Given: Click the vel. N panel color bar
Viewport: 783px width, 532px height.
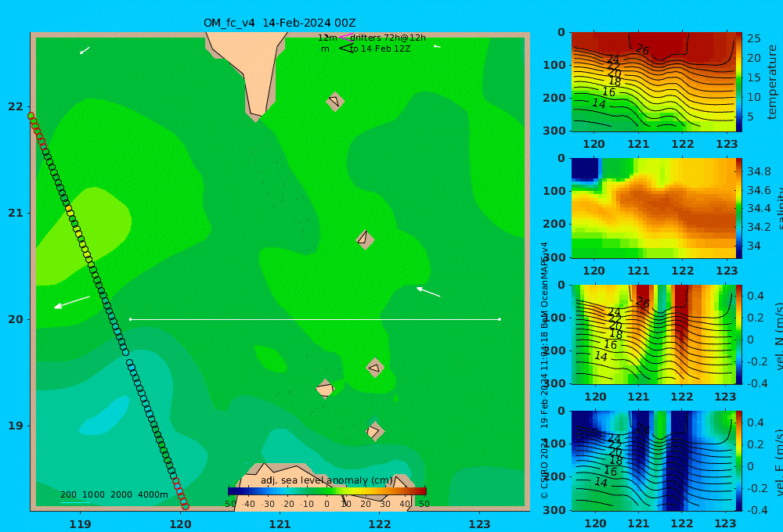Looking at the screenshot, I should [x=739, y=334].
